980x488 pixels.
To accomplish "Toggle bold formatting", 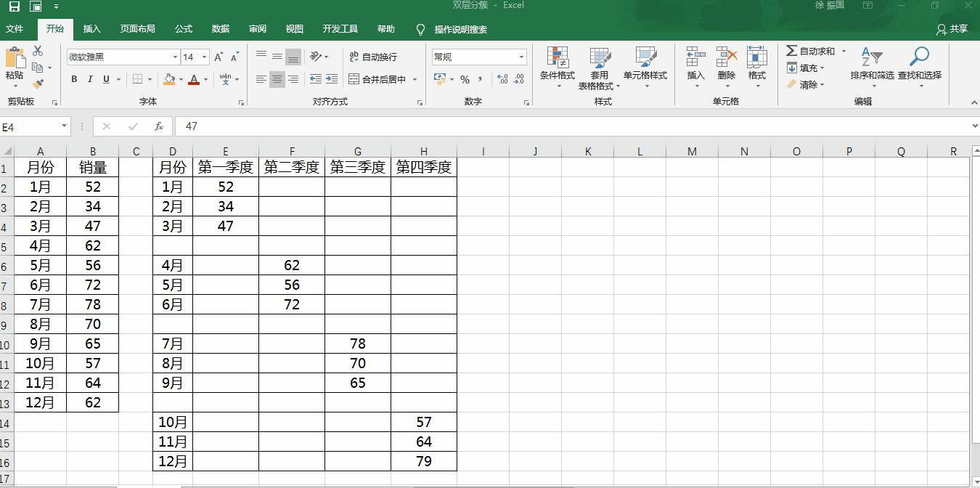I will point(74,79).
